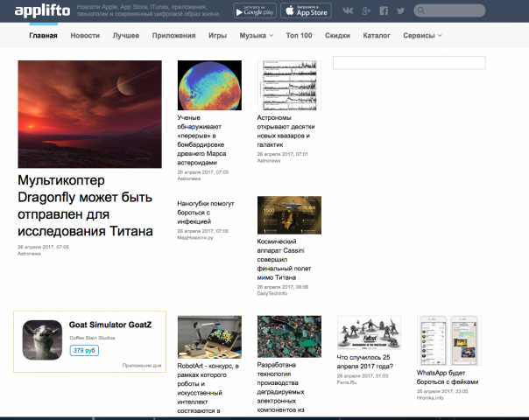Open the VK social page icon
Image resolution: width=529 pixels, height=420 pixels.
point(348,10)
